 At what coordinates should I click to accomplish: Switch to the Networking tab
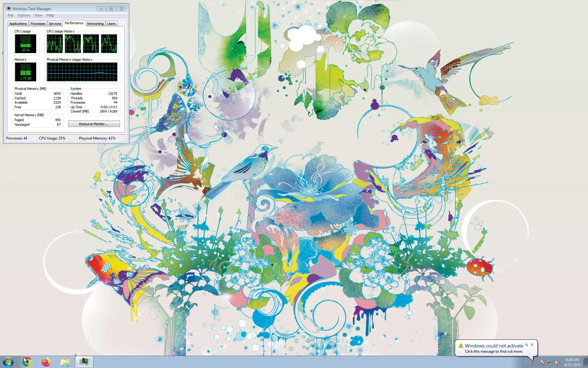click(95, 24)
